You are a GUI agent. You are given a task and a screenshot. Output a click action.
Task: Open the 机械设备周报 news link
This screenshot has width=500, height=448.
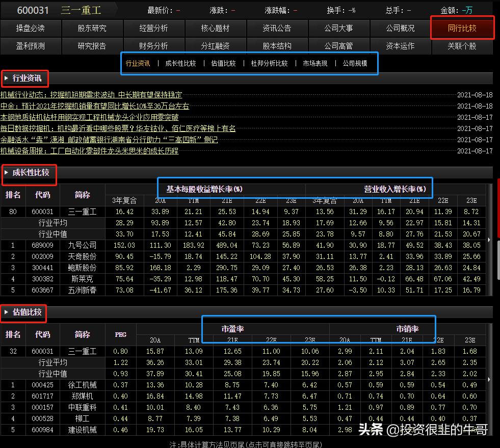[x=90, y=151]
